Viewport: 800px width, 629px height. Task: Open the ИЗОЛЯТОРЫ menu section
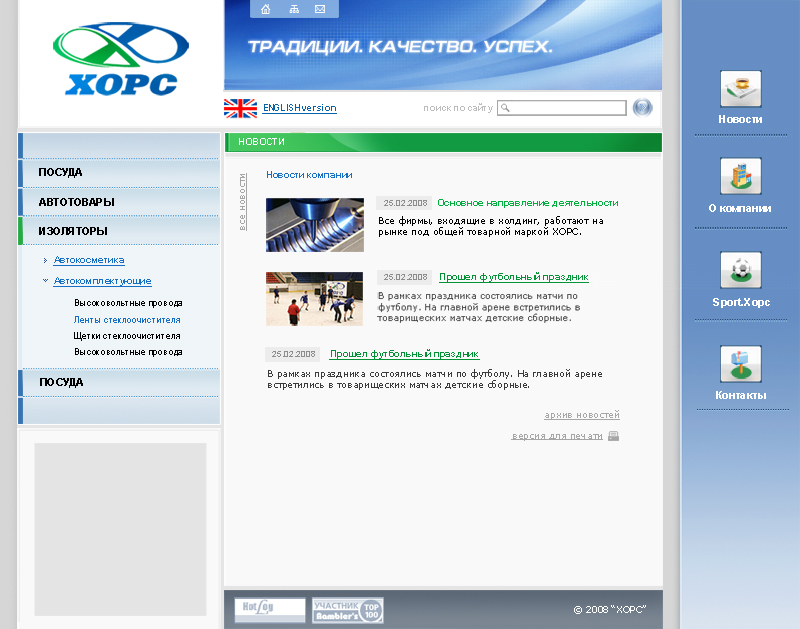coord(119,231)
